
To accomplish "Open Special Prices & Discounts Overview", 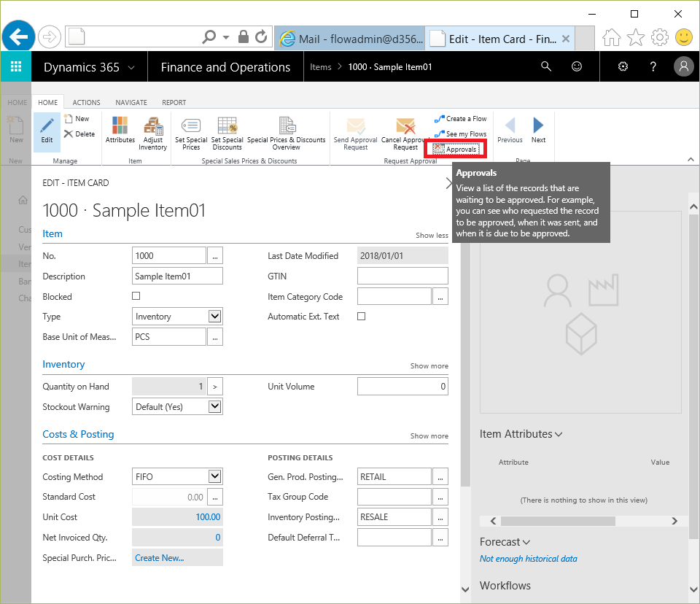I will pos(286,133).
